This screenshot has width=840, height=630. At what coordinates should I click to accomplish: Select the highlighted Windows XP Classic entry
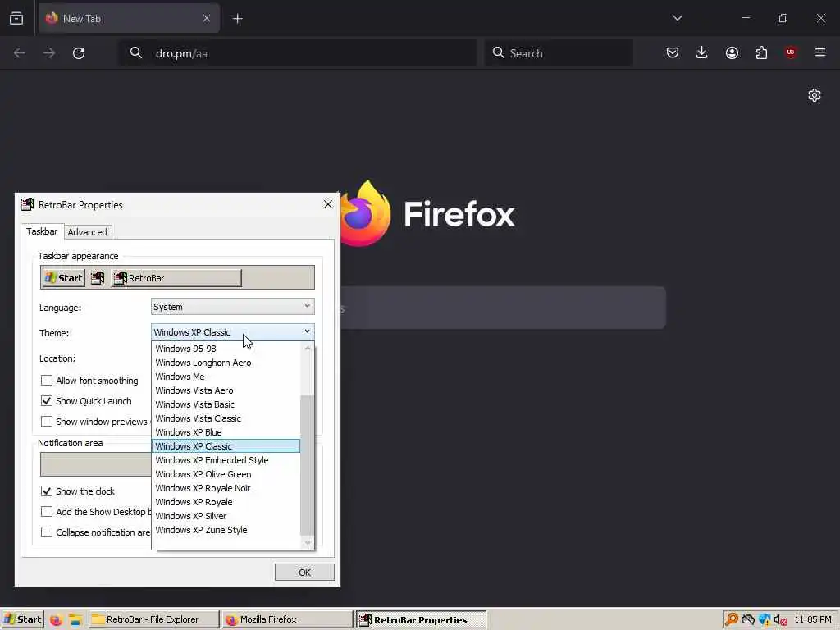pos(226,446)
